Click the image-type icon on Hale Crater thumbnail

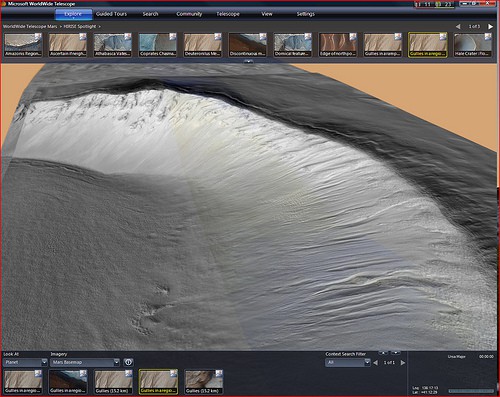[488, 37]
